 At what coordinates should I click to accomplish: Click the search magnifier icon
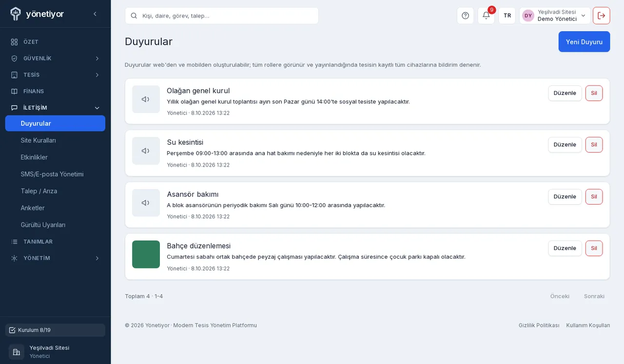134,16
